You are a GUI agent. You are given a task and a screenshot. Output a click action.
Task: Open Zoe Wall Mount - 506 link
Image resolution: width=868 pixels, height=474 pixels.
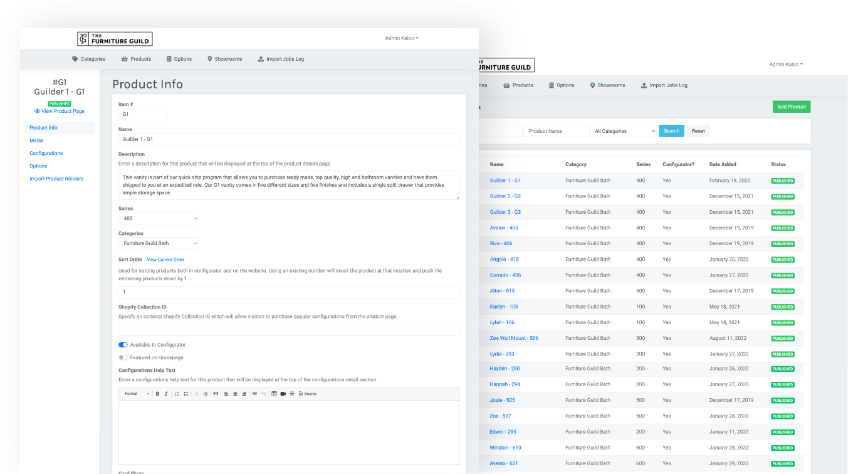pyautogui.click(x=514, y=338)
